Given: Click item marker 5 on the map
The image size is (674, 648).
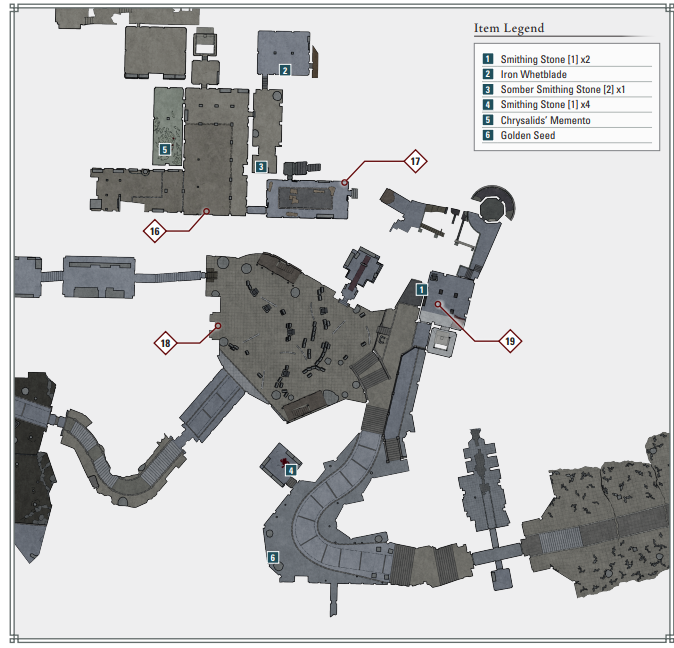Looking at the screenshot, I should click(165, 149).
